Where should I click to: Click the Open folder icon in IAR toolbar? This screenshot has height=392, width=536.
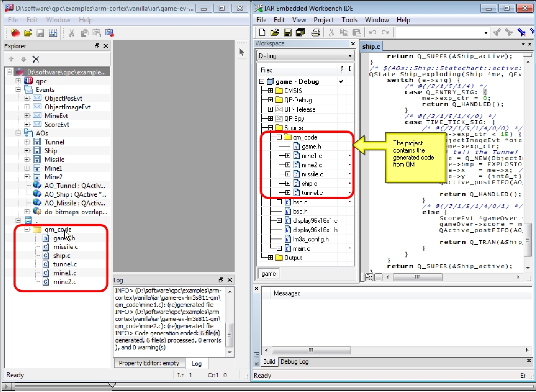tap(275, 32)
